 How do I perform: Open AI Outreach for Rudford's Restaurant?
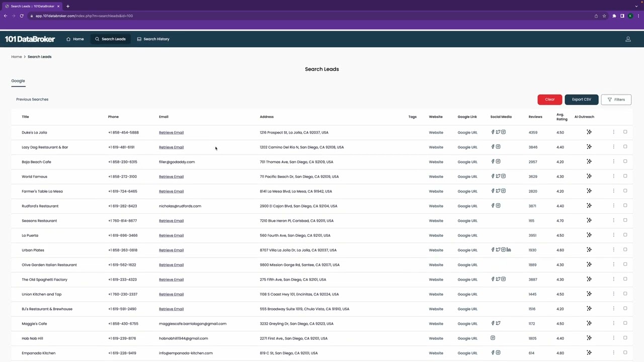589,206
